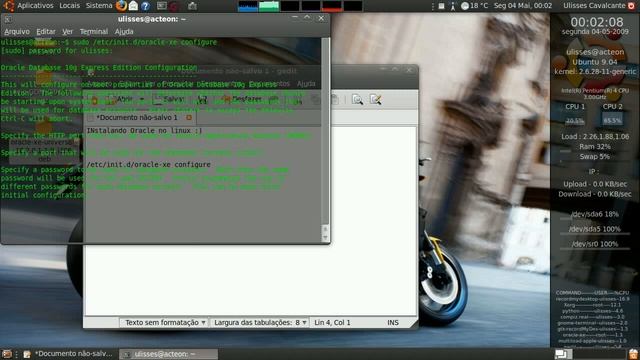Click the show desktop icon in bottom panel

point(7,354)
